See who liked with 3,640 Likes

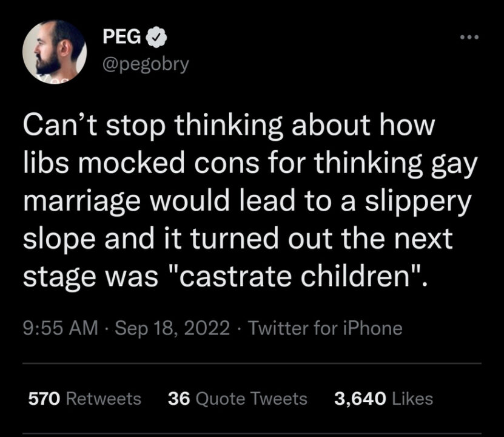[383, 399]
